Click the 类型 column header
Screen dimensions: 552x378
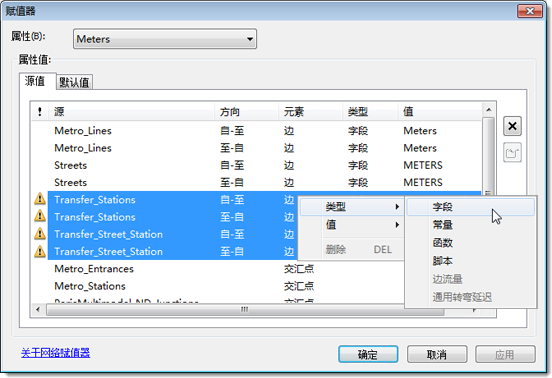[370, 112]
